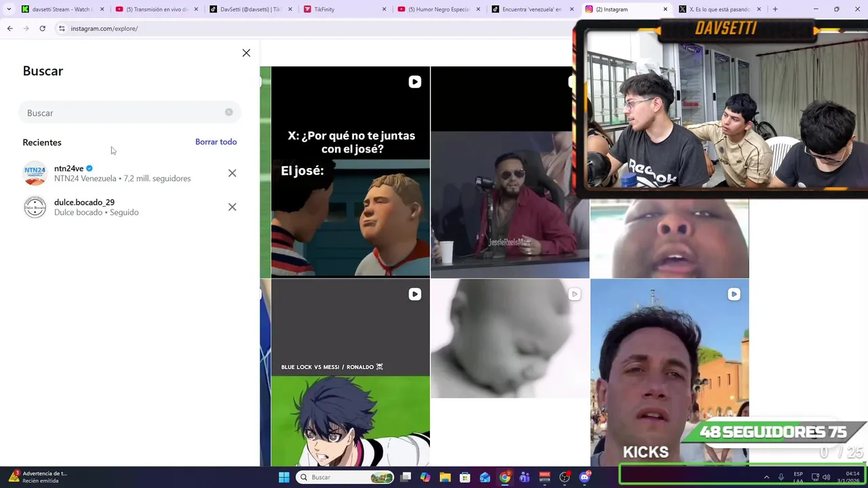Remove dulce.bocado_29 from recent searches
Screen dimensions: 868x488
pos(232,207)
